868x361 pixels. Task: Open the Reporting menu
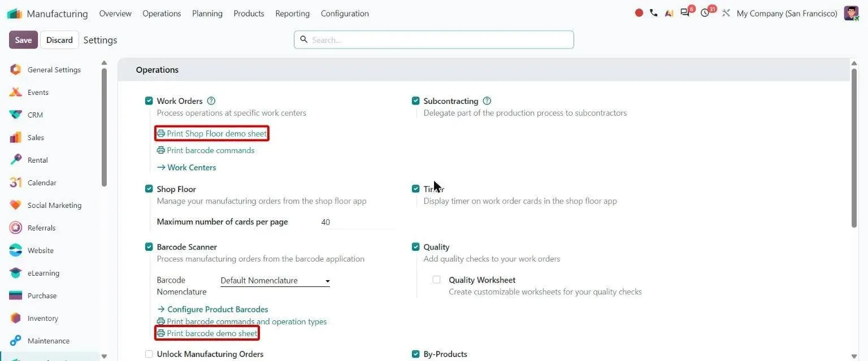coord(292,13)
